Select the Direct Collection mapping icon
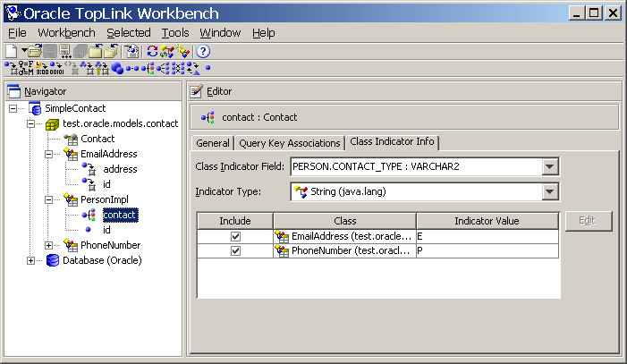This screenshot has width=627, height=364. pos(87,68)
